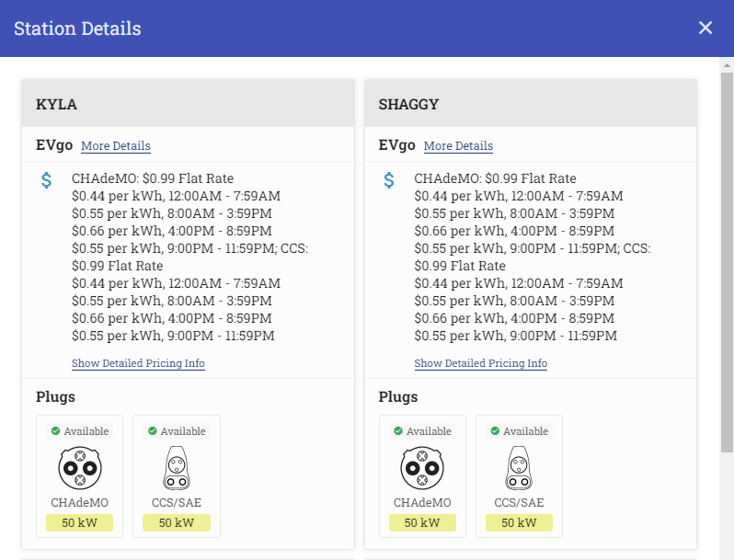
Task: Click KYLA's CHAdeMO plug icon
Action: [80, 468]
